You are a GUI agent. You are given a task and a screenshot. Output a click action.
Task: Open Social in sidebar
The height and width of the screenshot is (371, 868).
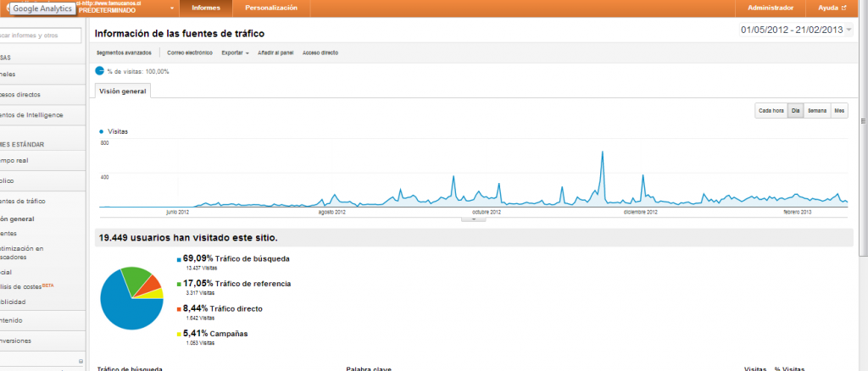click(6, 272)
